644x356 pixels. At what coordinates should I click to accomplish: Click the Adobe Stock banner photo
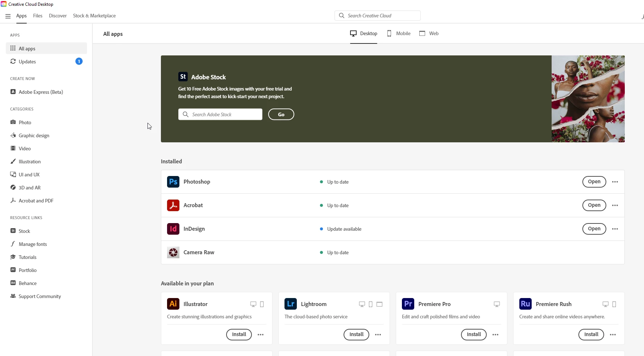(588, 99)
